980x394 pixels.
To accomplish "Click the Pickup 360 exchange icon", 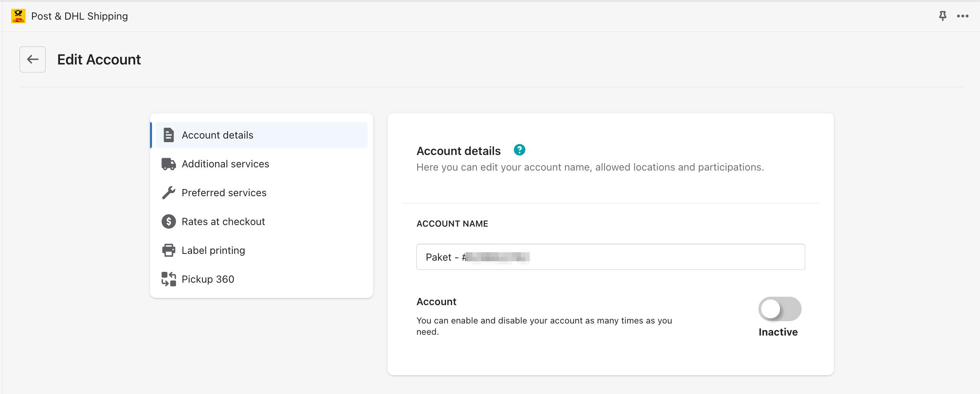I will [169, 279].
